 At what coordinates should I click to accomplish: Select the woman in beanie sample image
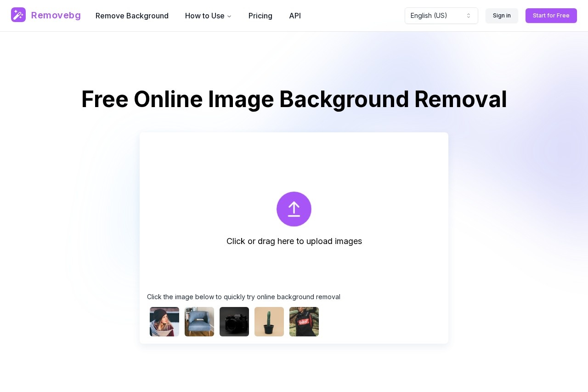164,322
